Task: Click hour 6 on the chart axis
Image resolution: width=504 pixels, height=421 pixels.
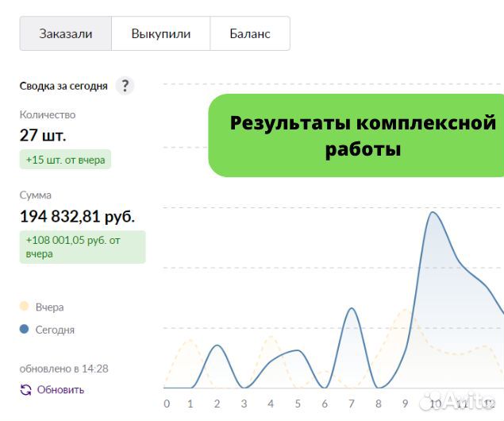Action: coord(325,404)
